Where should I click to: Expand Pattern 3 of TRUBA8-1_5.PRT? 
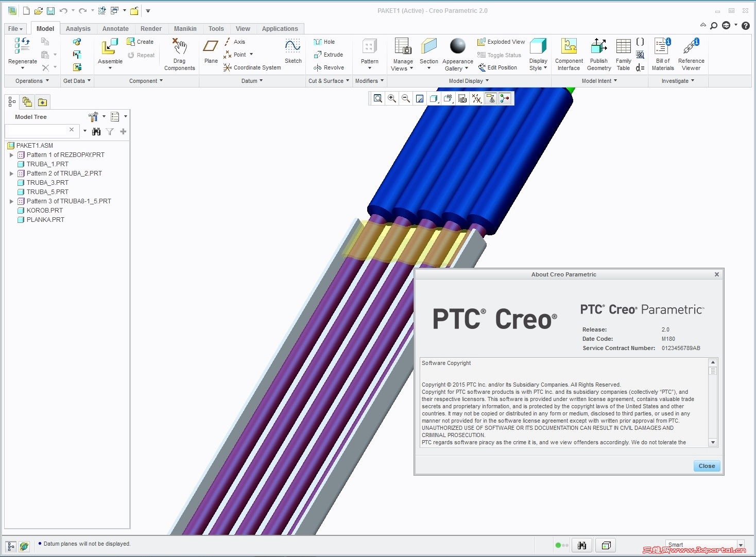(x=11, y=201)
